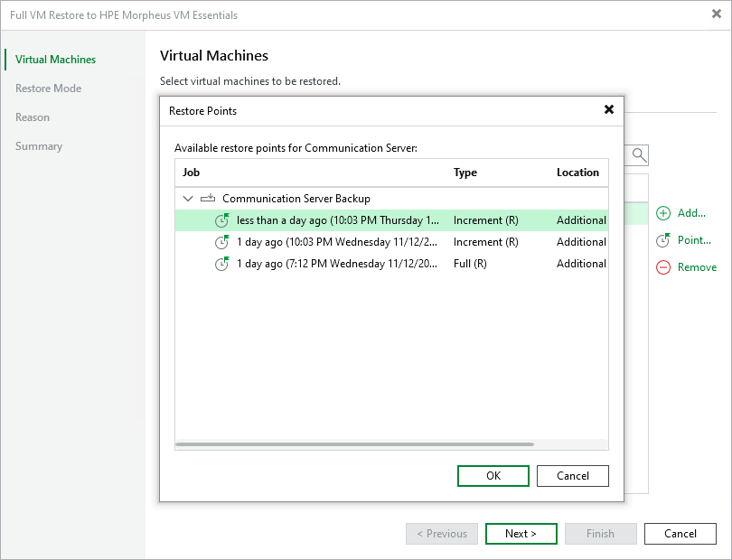732x560 pixels.
Task: Sort by the Location column header
Action: tap(577, 173)
